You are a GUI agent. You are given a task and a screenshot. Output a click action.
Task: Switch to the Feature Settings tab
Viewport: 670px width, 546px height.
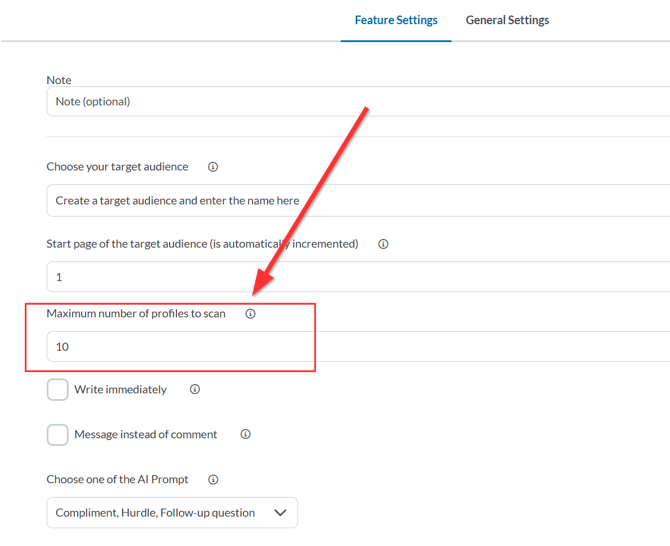coord(396,20)
